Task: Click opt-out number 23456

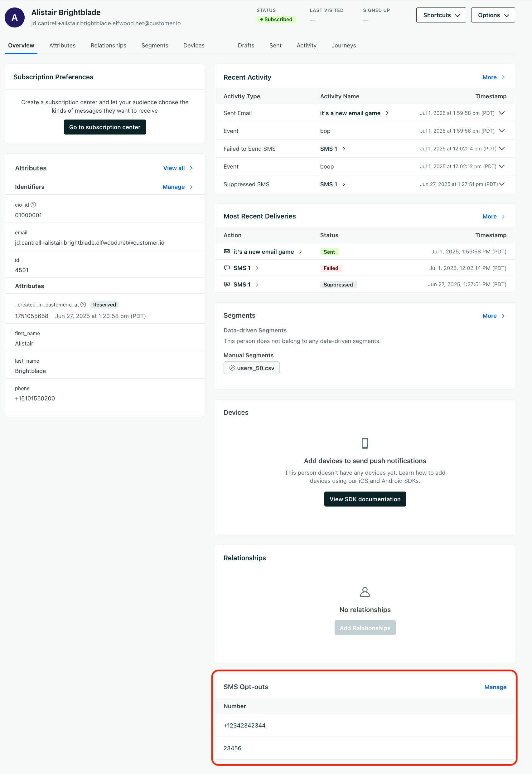Action: (232, 748)
